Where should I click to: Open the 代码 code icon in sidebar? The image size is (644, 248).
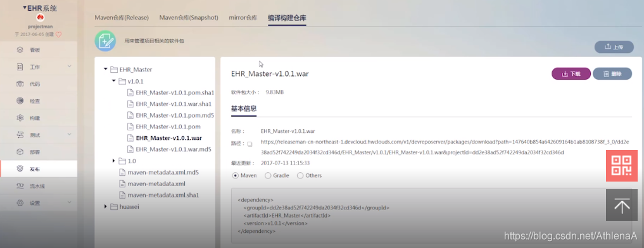[x=20, y=84]
